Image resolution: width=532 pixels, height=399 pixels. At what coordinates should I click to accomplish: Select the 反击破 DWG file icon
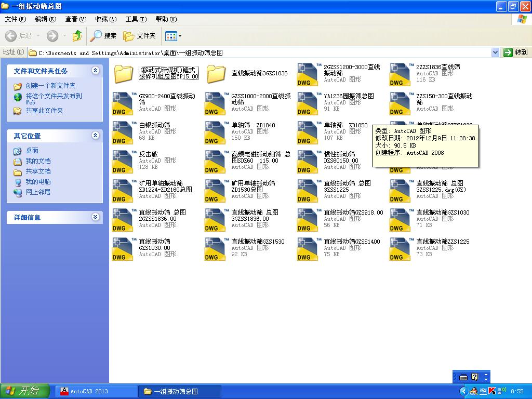123,161
